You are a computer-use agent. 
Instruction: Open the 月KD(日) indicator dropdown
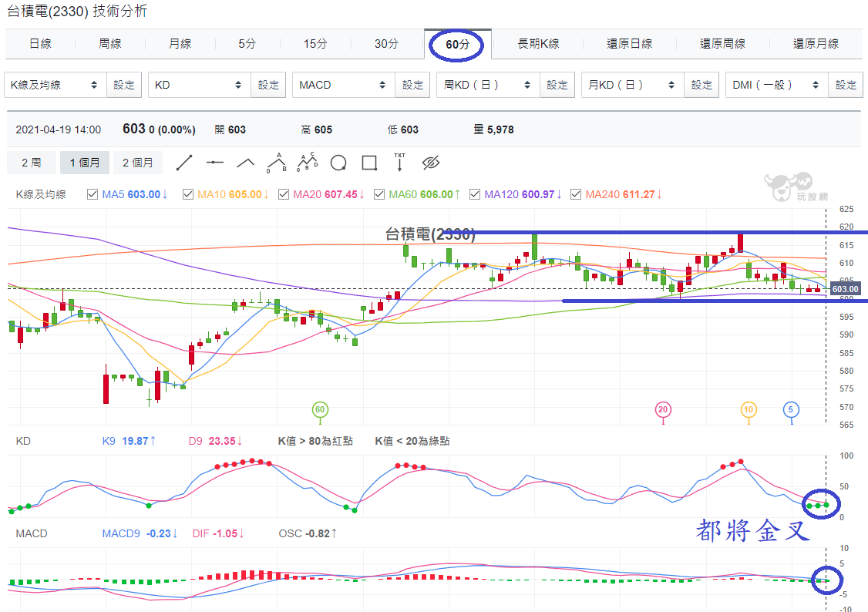pos(633,85)
